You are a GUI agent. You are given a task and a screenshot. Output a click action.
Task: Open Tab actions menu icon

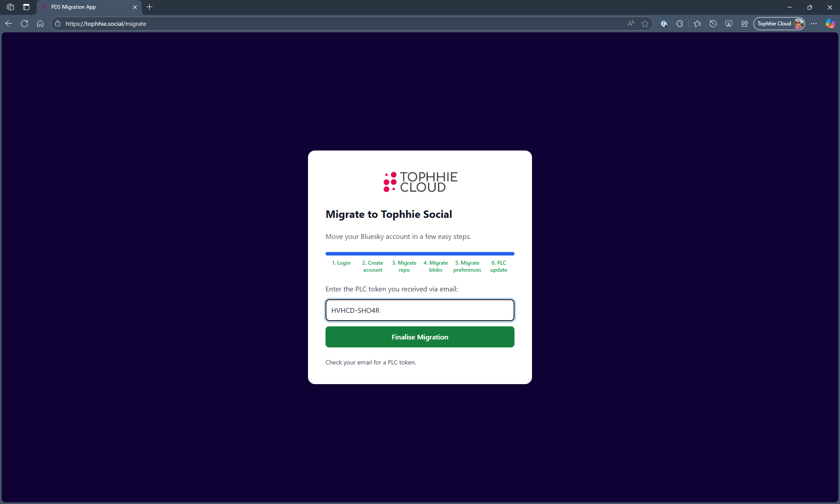point(26,7)
